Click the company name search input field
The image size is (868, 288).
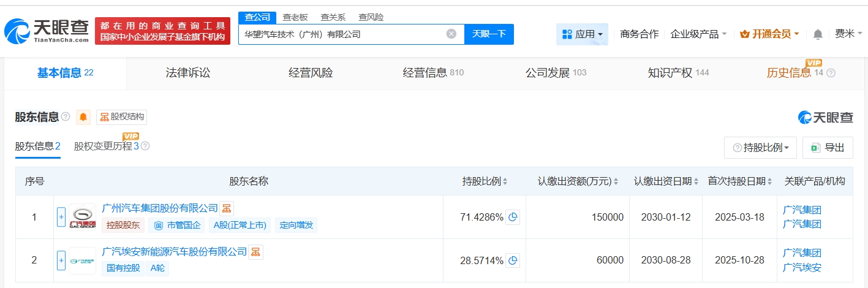tap(343, 34)
